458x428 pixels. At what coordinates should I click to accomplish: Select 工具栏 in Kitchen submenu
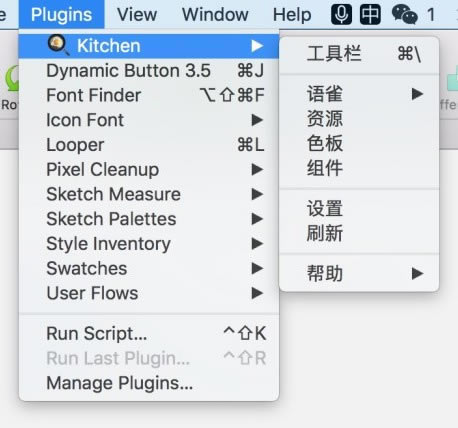[359, 54]
